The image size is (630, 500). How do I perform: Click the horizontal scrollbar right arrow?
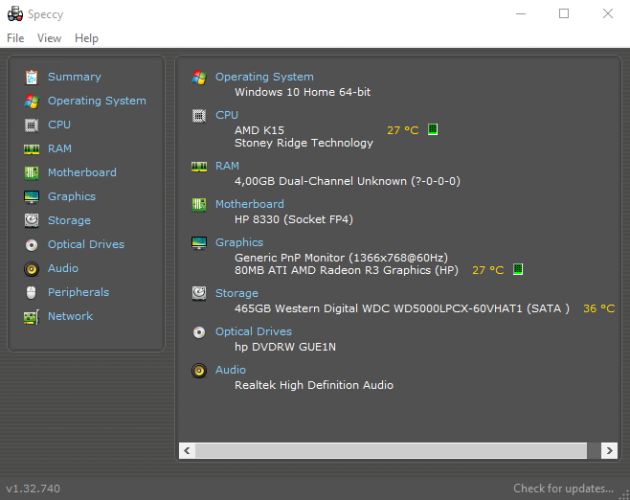[609, 451]
